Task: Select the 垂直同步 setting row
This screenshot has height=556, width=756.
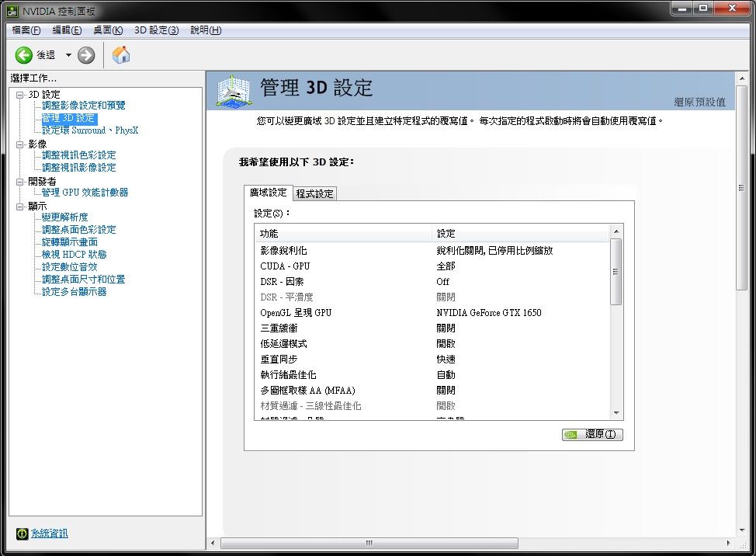Action: pos(432,360)
